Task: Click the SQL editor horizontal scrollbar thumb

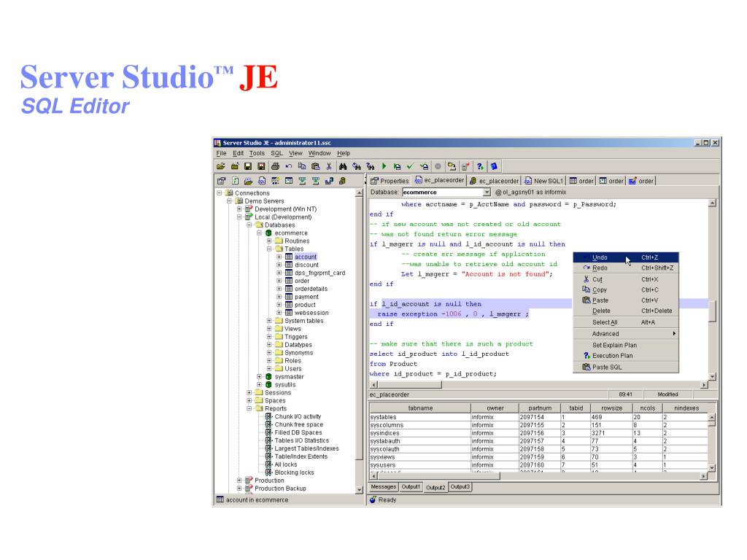Action: 410,385
